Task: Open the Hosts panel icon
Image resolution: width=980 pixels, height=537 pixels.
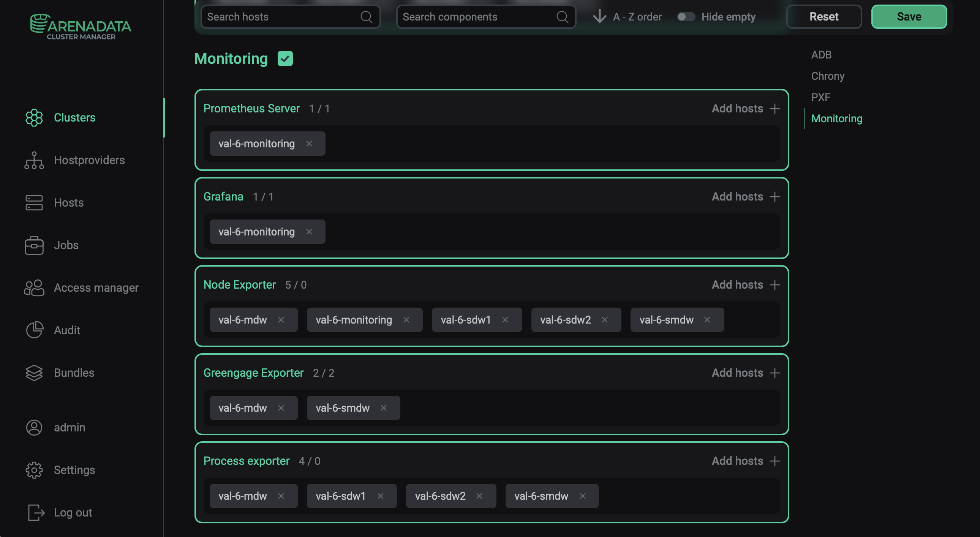Action: (x=34, y=203)
